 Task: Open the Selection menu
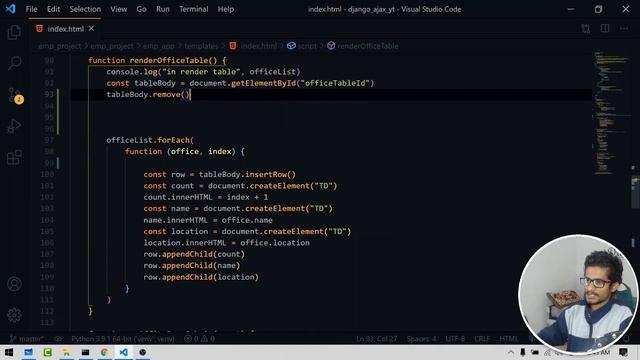[x=85, y=9]
